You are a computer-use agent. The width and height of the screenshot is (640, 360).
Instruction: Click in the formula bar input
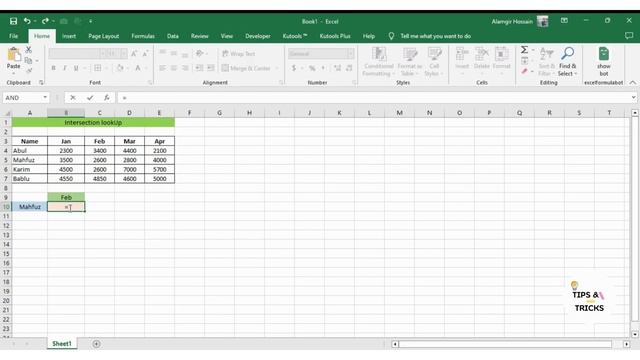(373, 98)
